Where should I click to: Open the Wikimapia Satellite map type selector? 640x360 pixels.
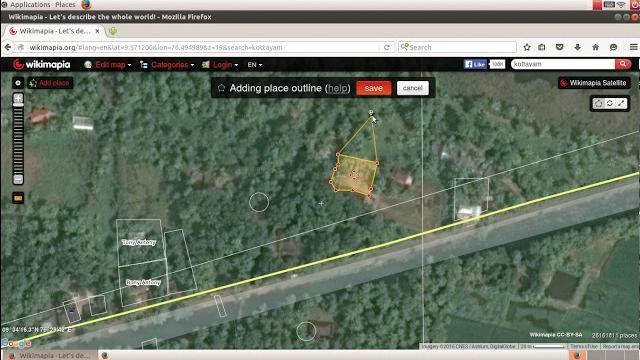[x=594, y=83]
